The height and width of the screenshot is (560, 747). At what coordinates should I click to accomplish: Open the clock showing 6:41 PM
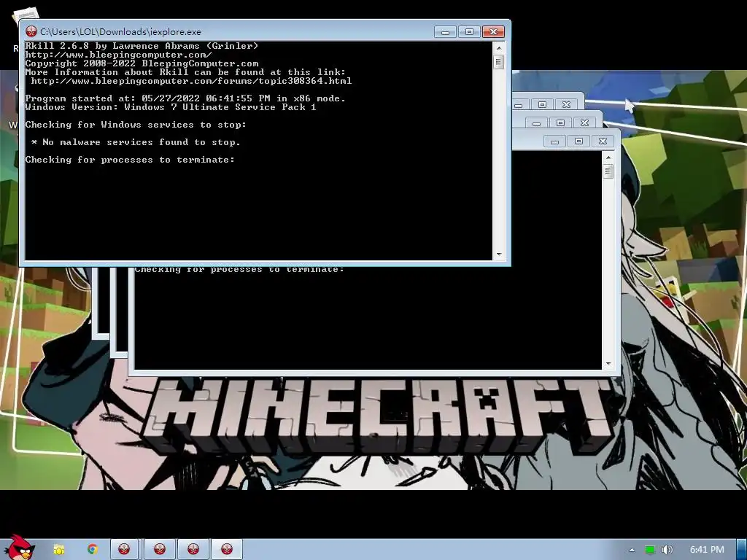tap(706, 550)
